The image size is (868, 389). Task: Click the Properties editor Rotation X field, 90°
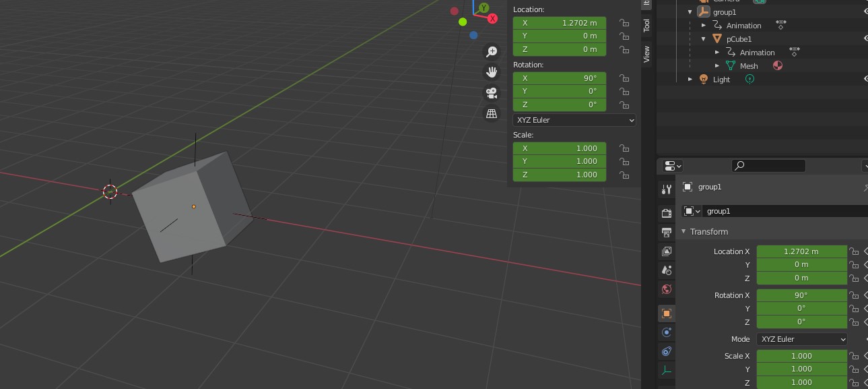(x=801, y=295)
